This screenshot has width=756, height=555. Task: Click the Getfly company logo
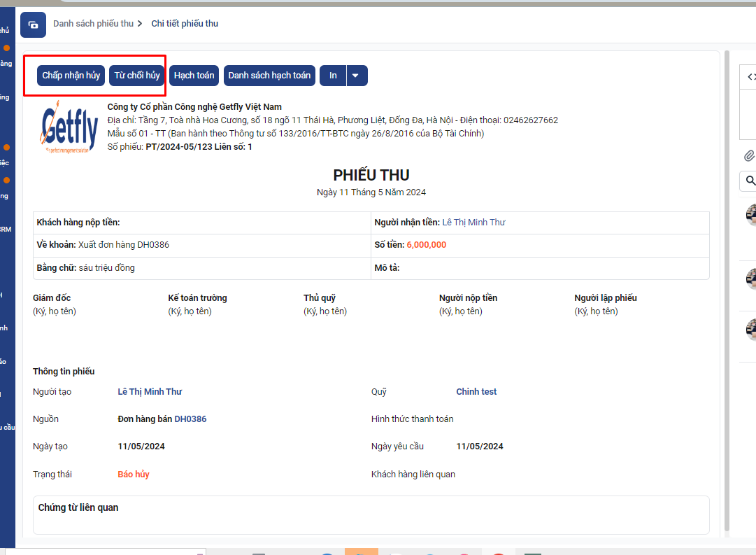(x=69, y=130)
